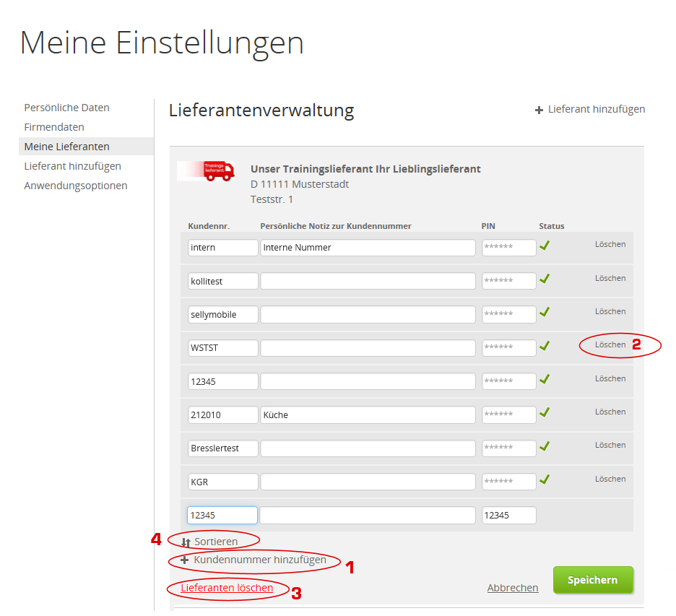
Task: Focus the Kundennr. field containing Bresslertest
Action: click(223, 448)
